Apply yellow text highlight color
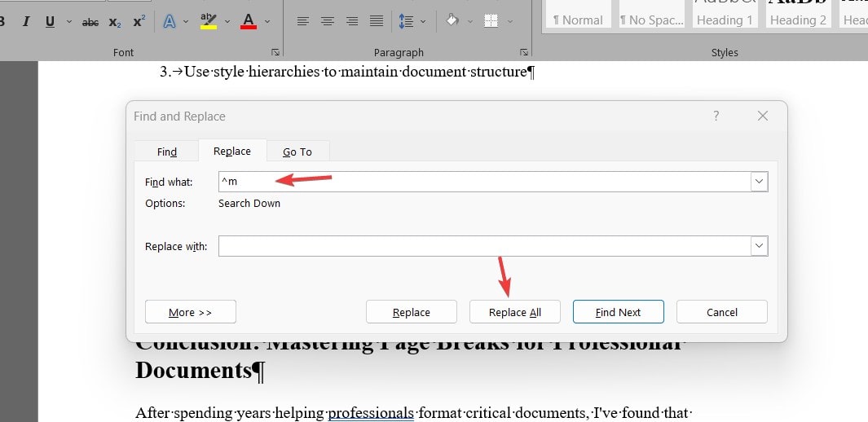 [209, 21]
